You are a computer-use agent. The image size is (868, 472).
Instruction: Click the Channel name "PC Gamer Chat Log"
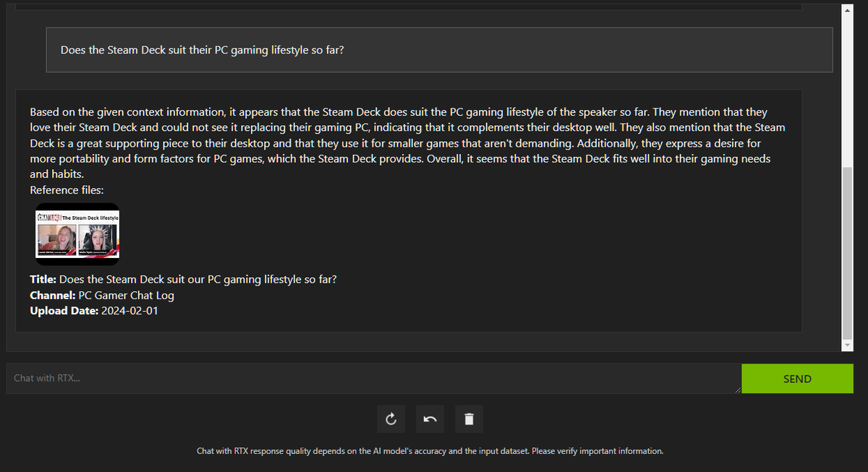(x=126, y=295)
